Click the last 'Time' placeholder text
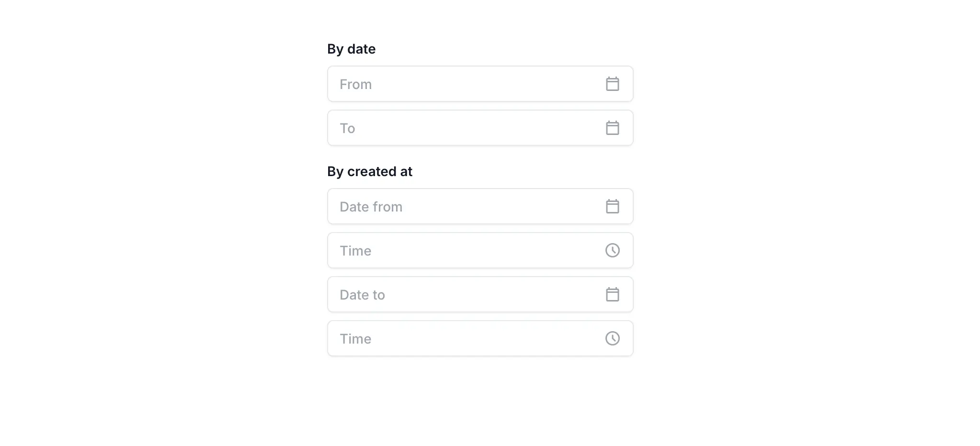 click(355, 339)
